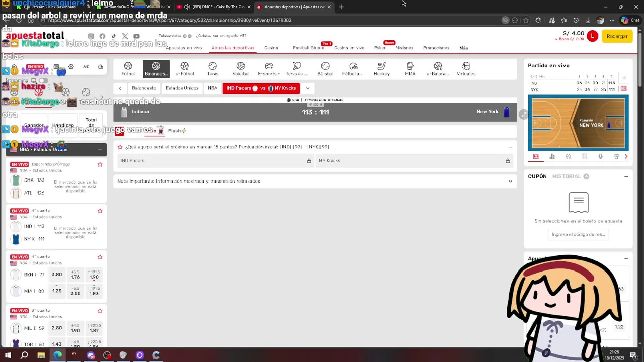The image size is (644, 362).
Task: Select the Tenis de mesa icon
Action: click(x=297, y=69)
